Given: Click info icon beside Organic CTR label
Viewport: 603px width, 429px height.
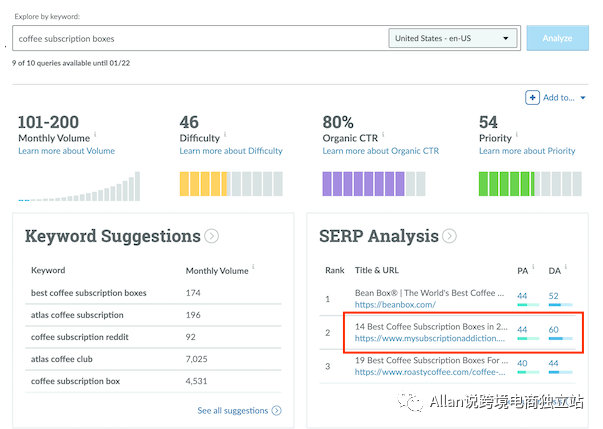Looking at the screenshot, I should (x=383, y=134).
